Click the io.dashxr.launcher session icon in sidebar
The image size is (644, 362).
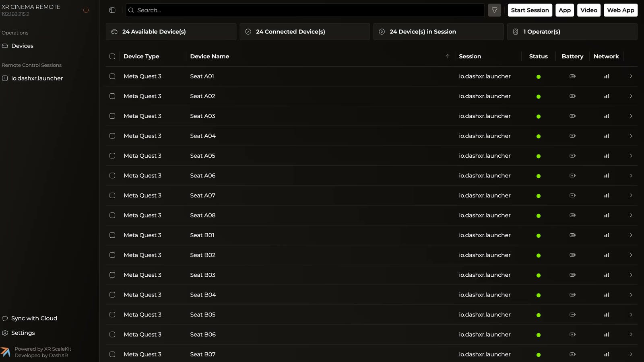pos(5,78)
